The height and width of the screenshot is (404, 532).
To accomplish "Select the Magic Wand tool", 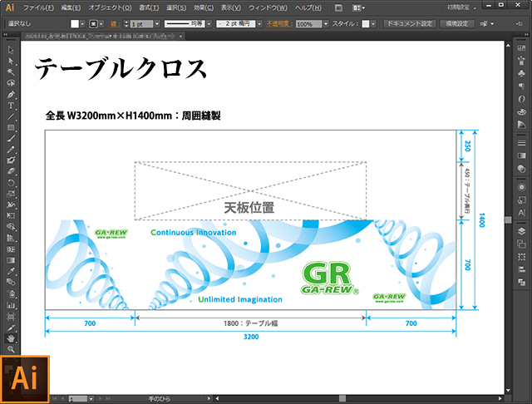I will tap(11, 72).
